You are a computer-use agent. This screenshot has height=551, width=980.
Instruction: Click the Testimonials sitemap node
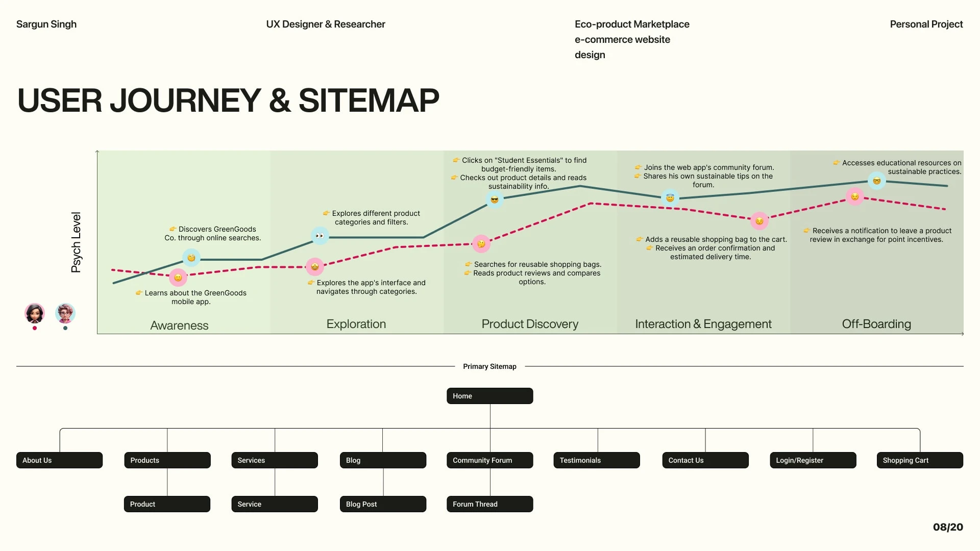coord(597,460)
